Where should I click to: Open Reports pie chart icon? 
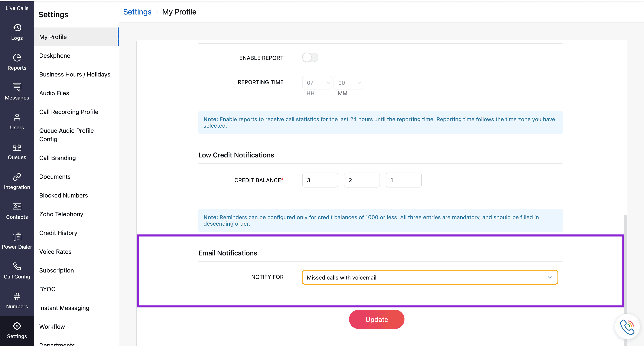17,58
